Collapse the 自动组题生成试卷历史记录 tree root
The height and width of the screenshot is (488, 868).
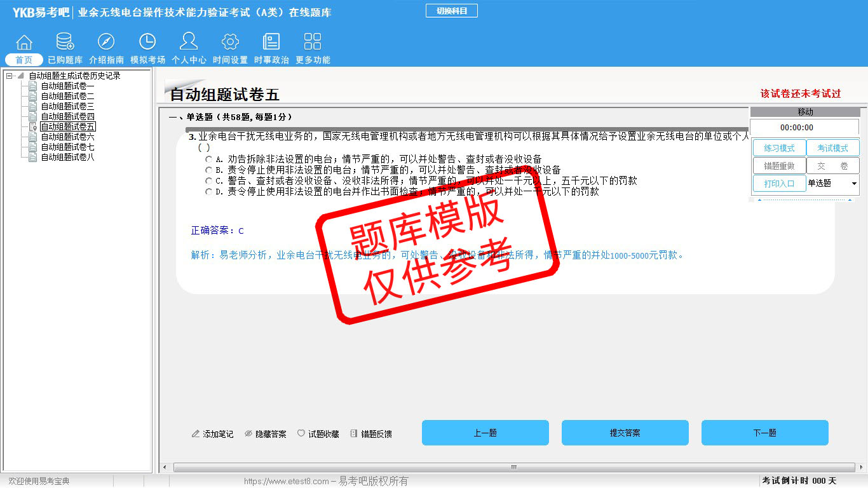9,76
